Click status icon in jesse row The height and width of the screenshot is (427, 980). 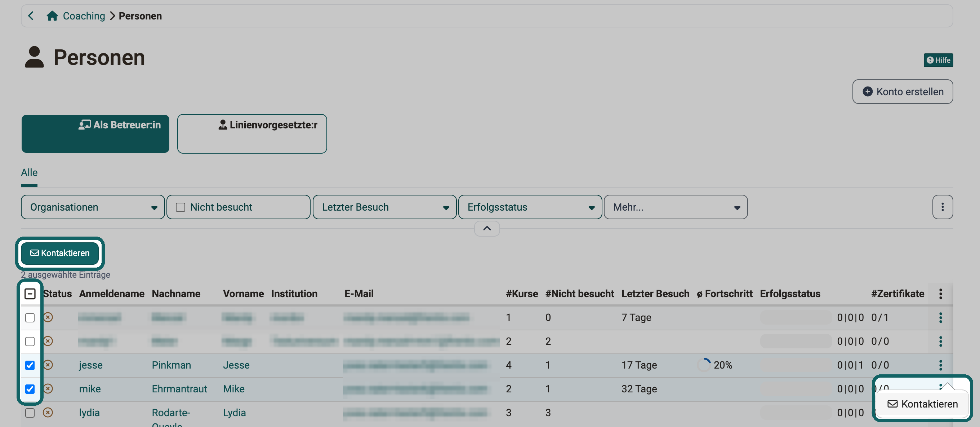point(48,365)
